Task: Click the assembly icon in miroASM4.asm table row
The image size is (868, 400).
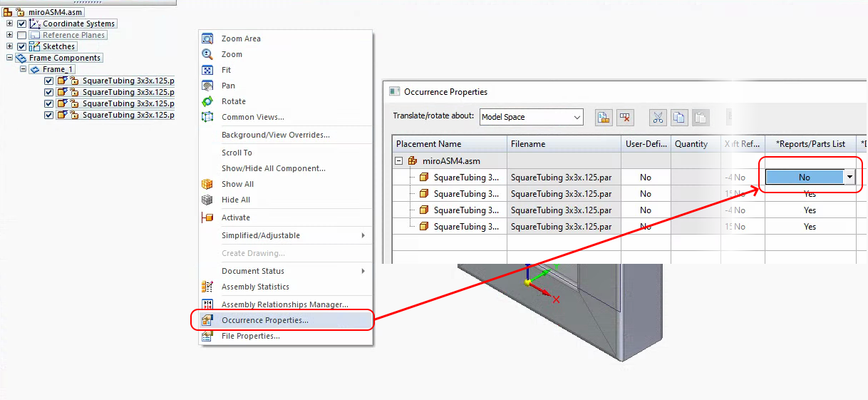Action: click(x=412, y=161)
